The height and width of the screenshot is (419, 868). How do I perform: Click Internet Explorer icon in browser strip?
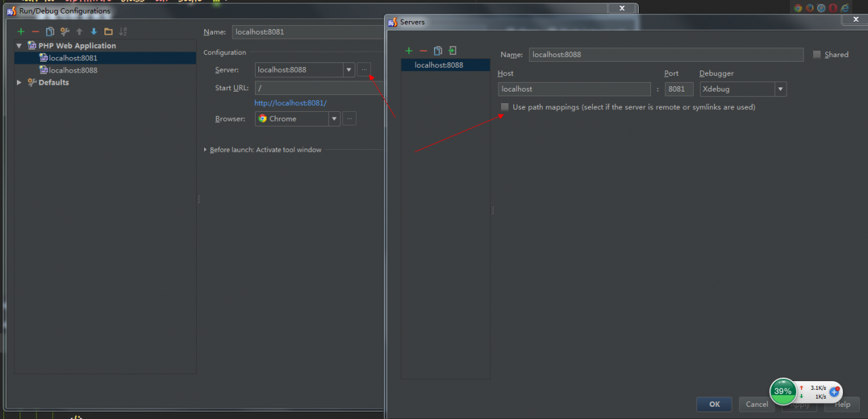pos(845,8)
